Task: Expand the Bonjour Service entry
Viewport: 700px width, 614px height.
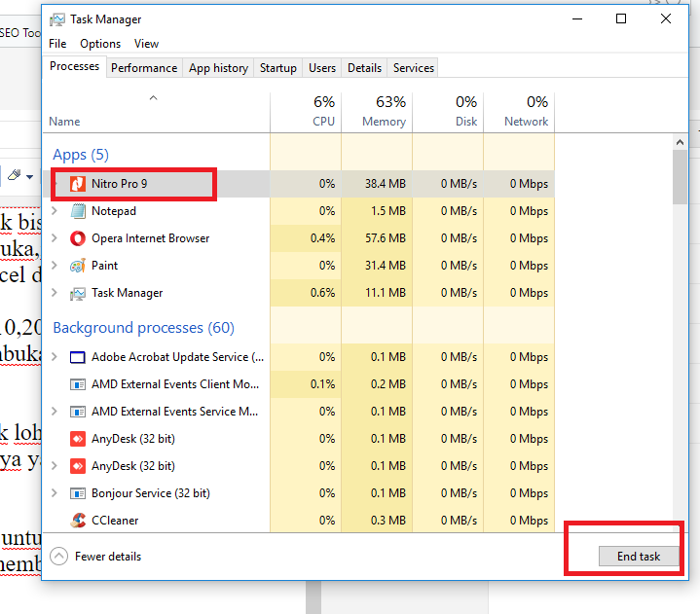Action: click(55, 492)
